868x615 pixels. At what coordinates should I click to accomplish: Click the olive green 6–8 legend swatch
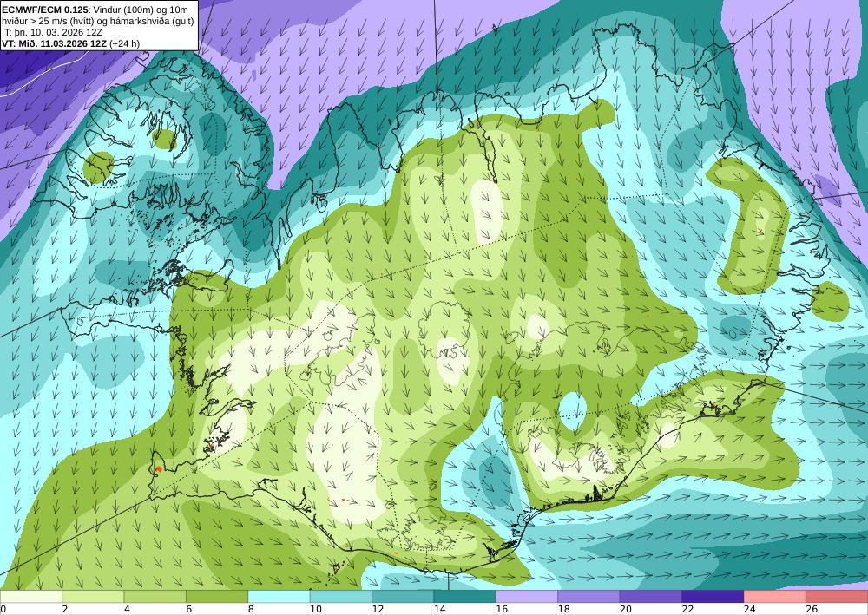coord(217,597)
